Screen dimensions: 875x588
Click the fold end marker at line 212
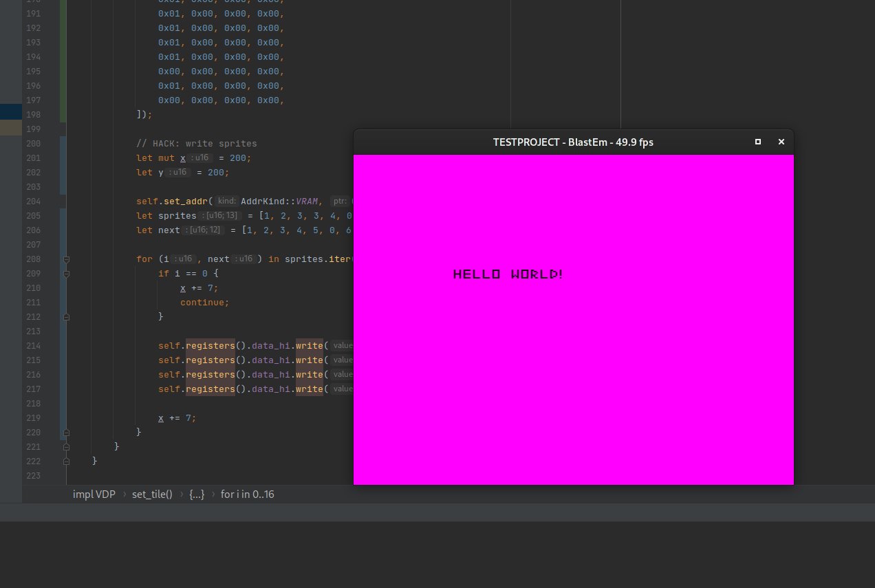66,317
